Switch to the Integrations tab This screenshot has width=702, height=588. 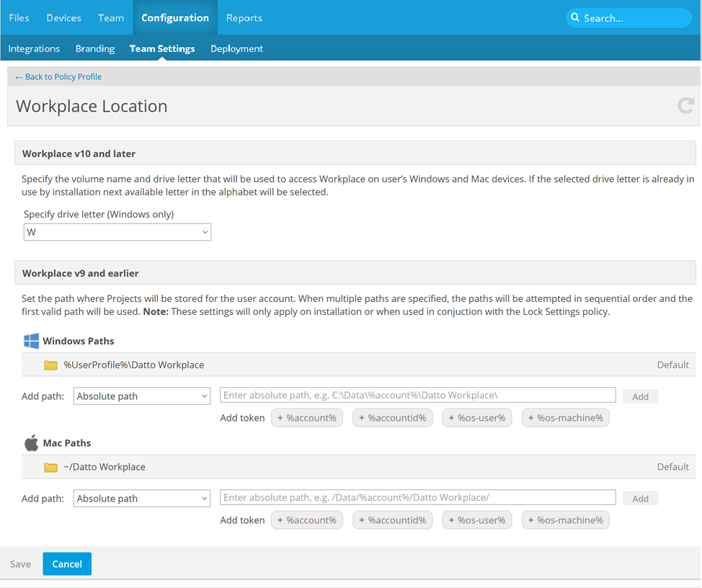[34, 49]
